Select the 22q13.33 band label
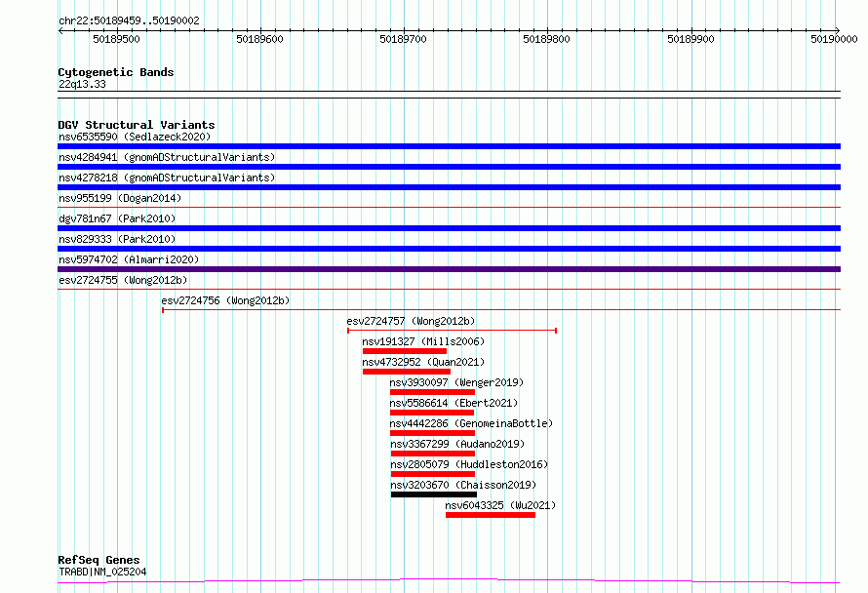 tap(82, 84)
